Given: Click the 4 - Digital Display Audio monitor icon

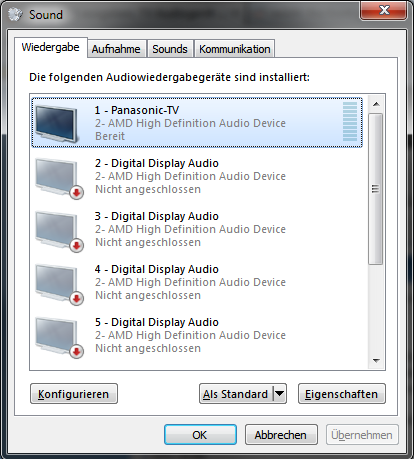Looking at the screenshot, I should click(x=59, y=284).
